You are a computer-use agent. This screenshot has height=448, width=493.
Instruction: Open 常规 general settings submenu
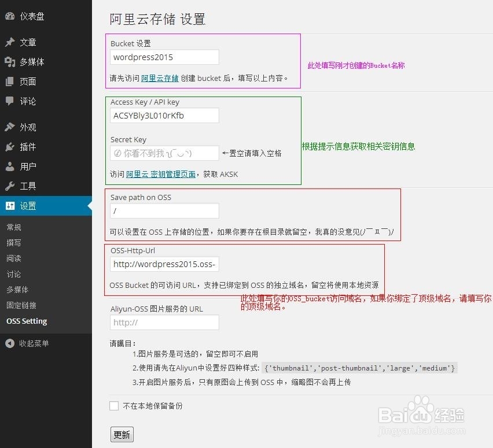click(14, 227)
